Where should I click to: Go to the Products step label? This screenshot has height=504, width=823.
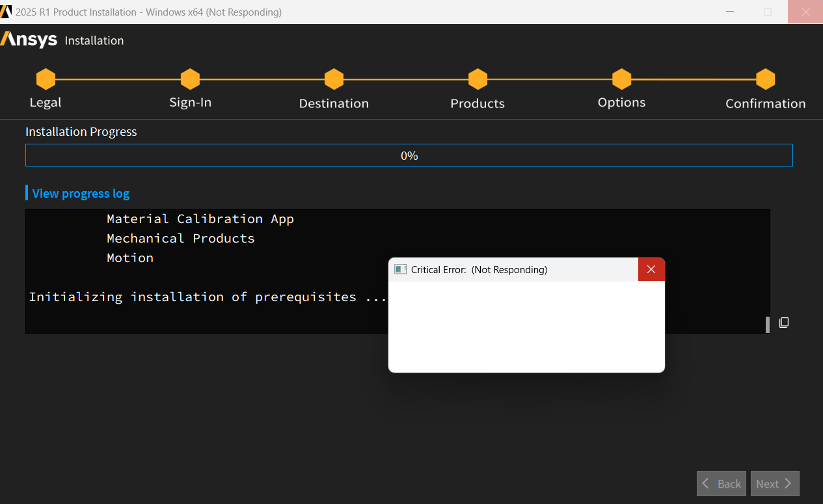[478, 103]
